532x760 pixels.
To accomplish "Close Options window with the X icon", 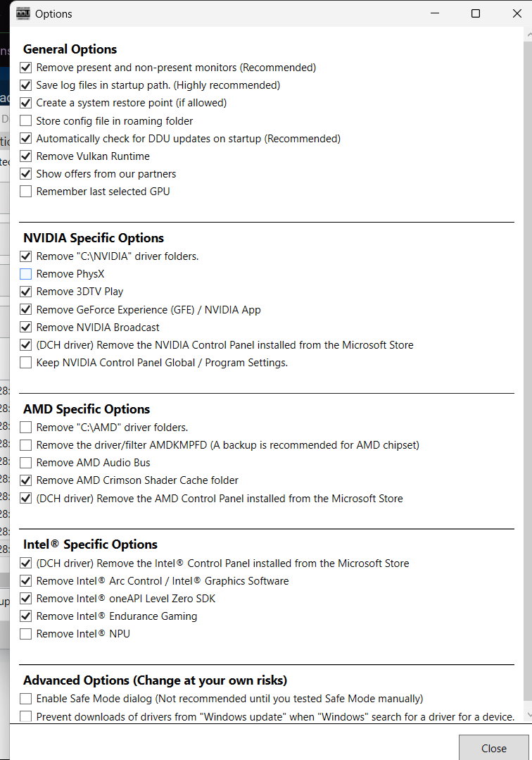I will click(515, 13).
